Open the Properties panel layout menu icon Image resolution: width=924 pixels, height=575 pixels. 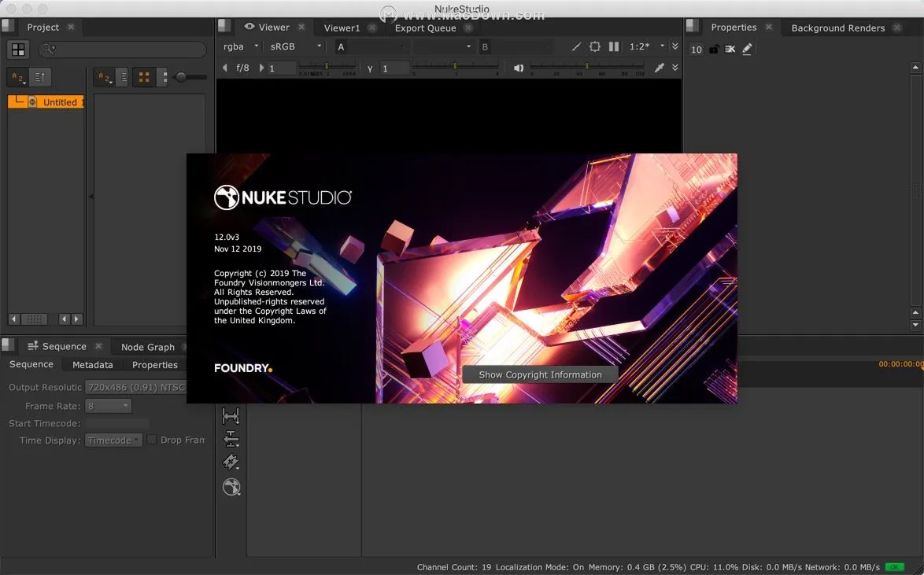(x=693, y=26)
